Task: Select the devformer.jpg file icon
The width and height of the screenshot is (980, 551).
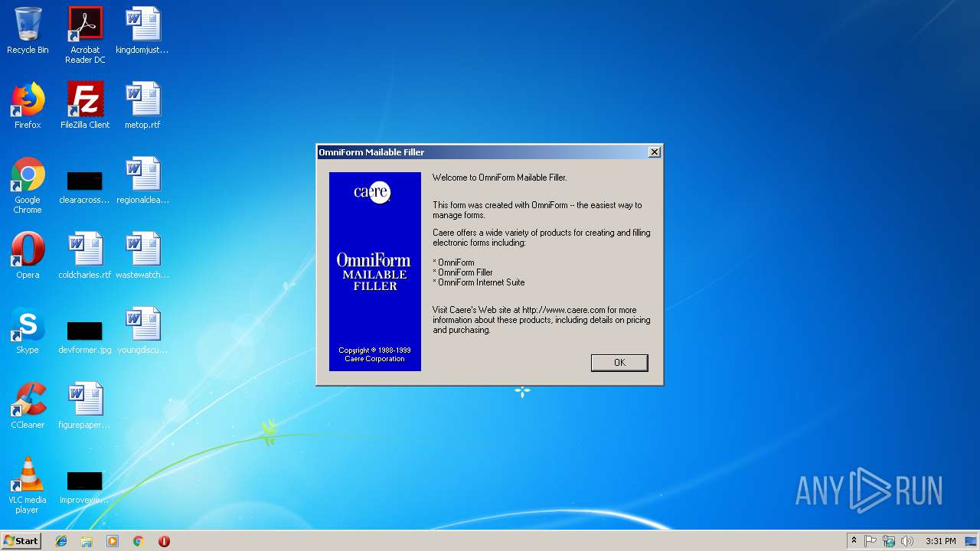Action: coord(85,337)
